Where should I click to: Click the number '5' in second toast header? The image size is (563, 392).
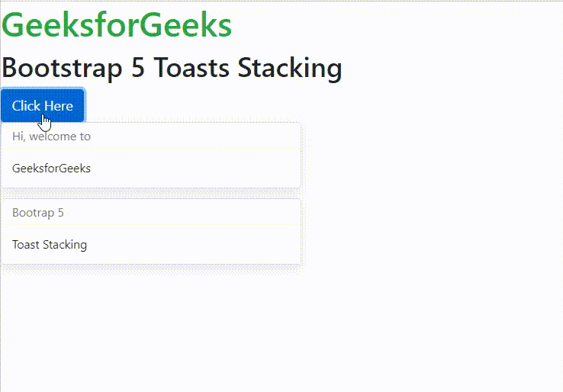(x=61, y=213)
